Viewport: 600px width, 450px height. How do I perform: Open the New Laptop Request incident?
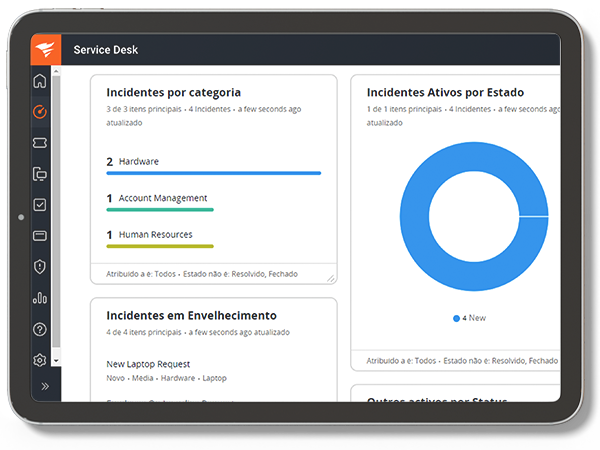coord(148,364)
